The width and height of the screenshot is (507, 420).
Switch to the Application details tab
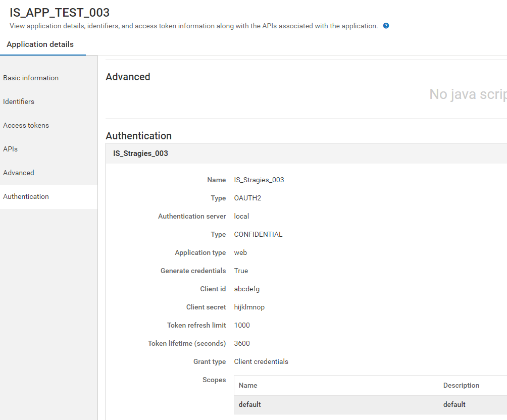click(x=40, y=44)
